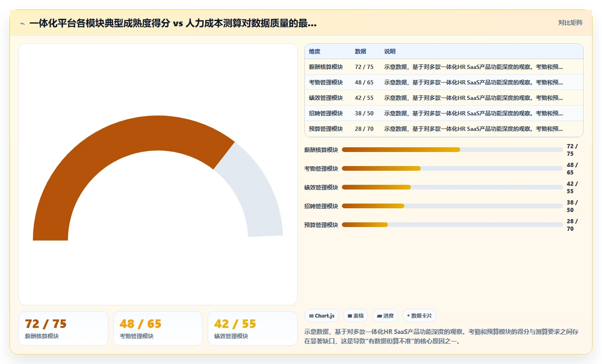Select the Chart.js chip
Viewport: 602px width, 364px height.
pos(322,316)
